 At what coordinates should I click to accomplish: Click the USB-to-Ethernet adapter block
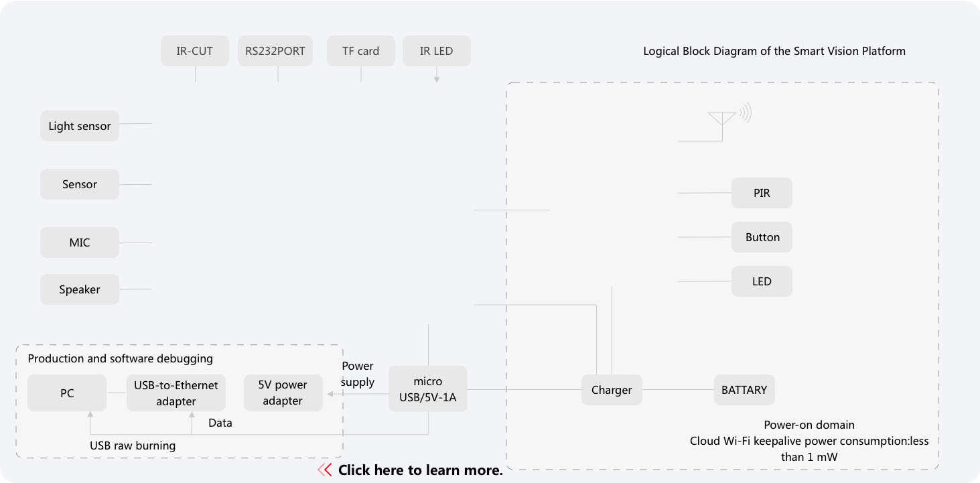pos(176,393)
